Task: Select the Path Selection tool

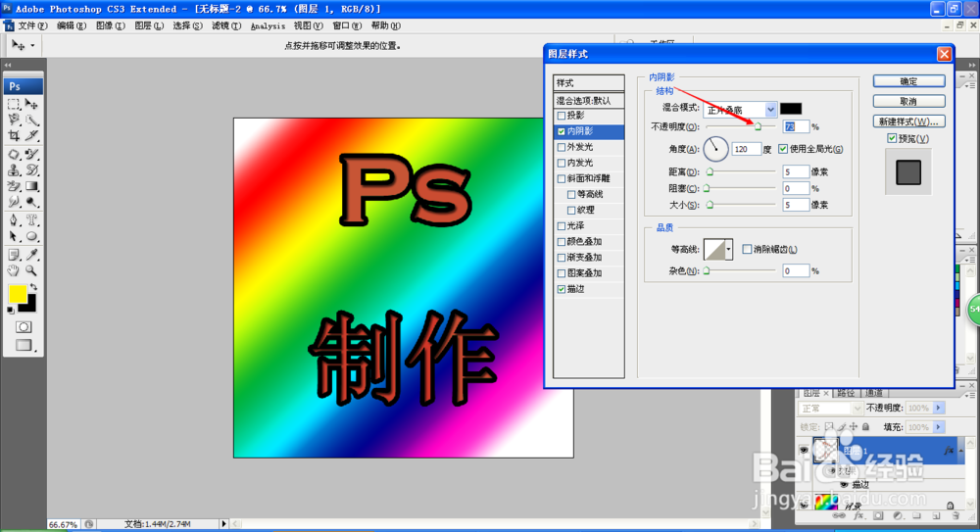Action: tap(14, 236)
